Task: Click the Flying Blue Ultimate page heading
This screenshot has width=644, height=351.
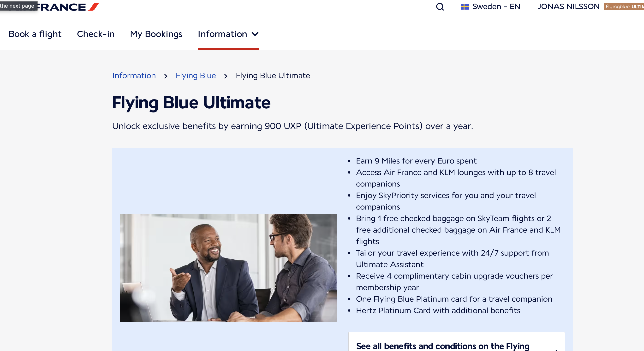Action: pos(191,103)
